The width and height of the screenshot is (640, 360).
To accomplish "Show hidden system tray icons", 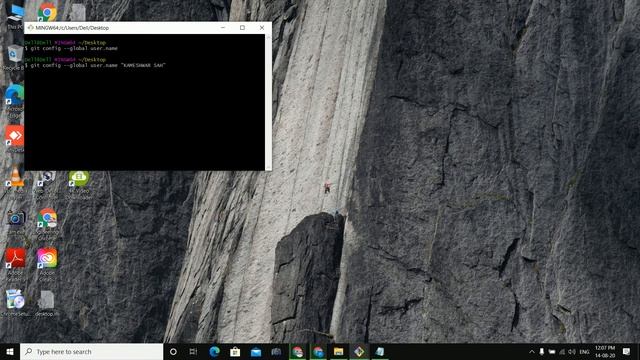I will pyautogui.click(x=531, y=351).
